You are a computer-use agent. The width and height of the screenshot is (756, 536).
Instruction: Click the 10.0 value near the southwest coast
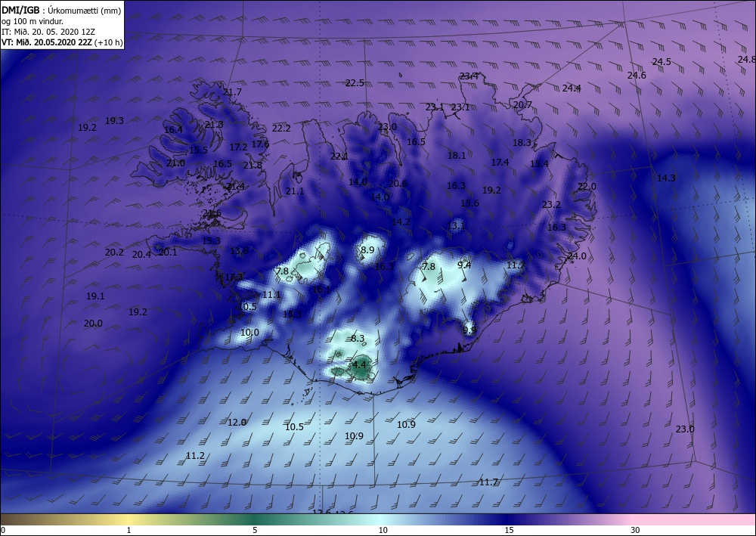click(x=249, y=332)
